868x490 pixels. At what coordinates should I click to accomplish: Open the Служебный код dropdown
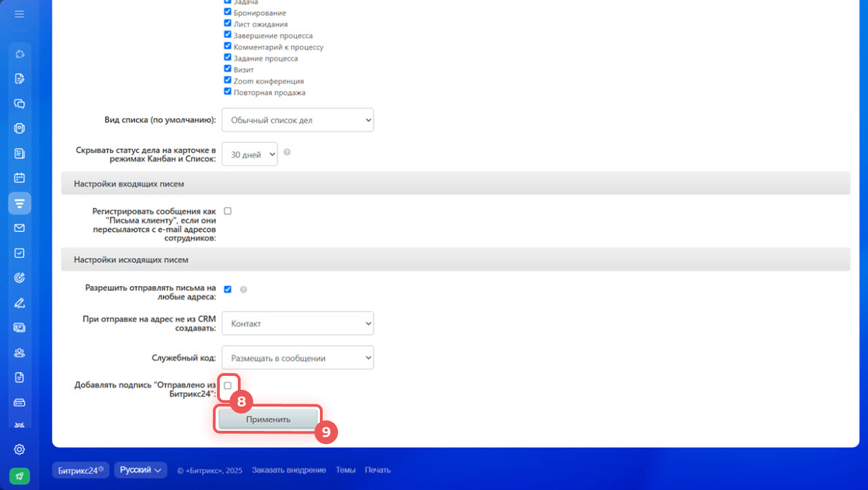(298, 358)
